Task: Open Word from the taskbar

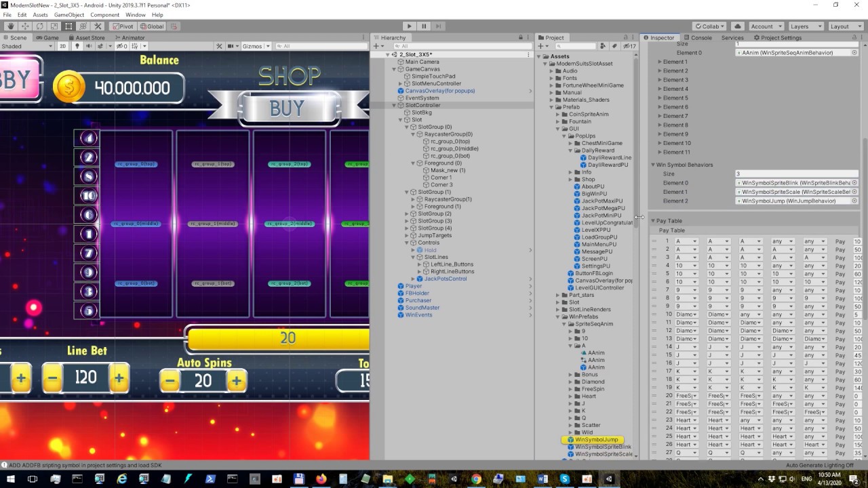Action: tap(542, 479)
